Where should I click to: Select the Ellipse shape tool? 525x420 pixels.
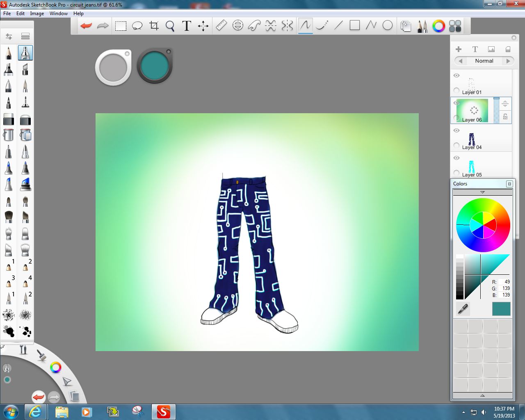[387, 25]
